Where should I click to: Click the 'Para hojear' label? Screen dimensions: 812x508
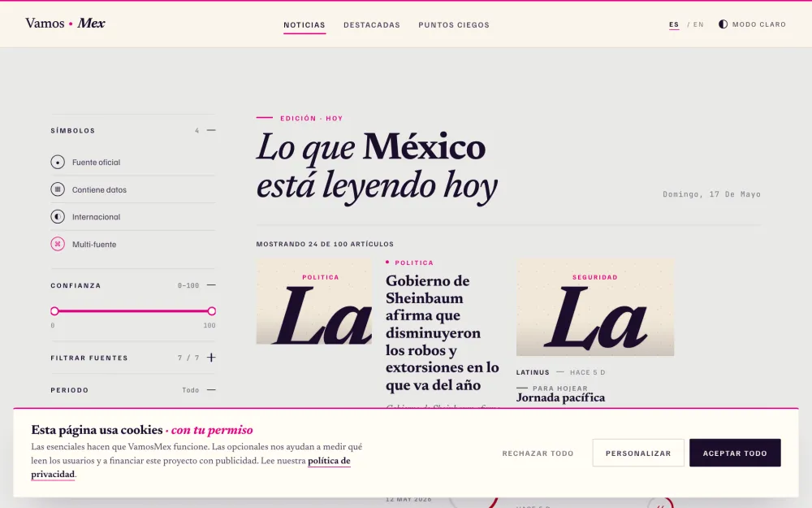(x=559, y=389)
